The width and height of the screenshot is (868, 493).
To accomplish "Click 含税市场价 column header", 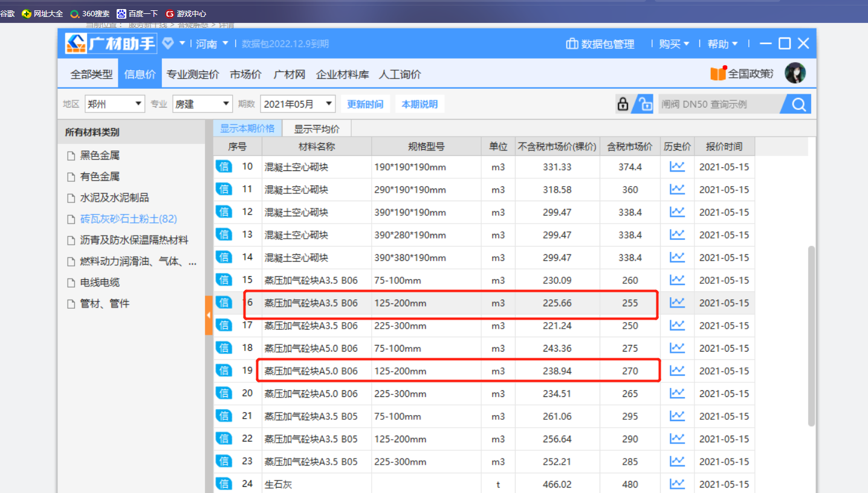I will pyautogui.click(x=630, y=146).
